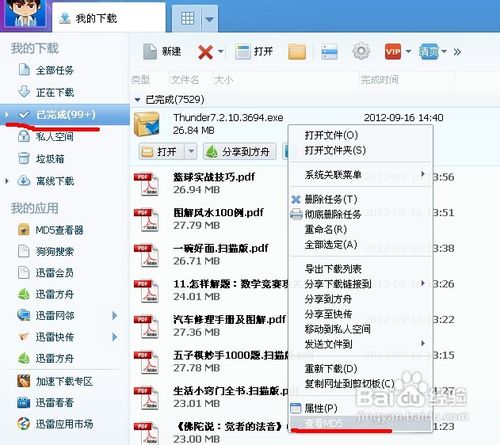
Task: Click the blue icon right of VIP
Action: tap(429, 52)
